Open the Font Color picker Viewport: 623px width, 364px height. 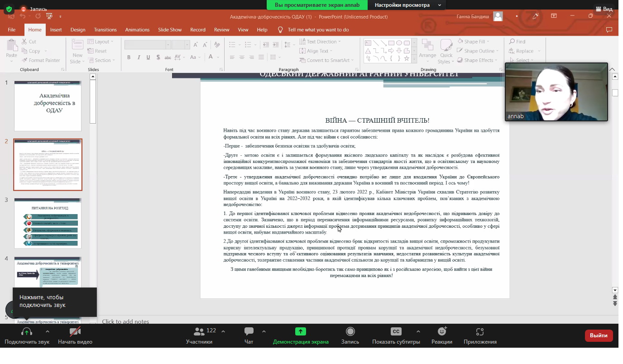(x=211, y=57)
